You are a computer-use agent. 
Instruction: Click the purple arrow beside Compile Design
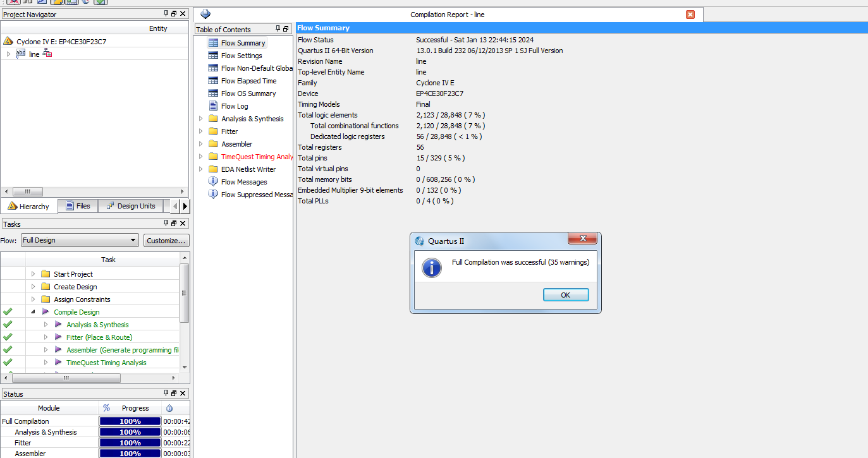46,311
